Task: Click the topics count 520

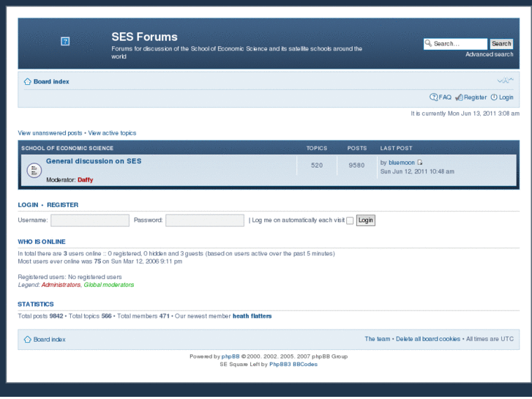Action: coord(317,165)
